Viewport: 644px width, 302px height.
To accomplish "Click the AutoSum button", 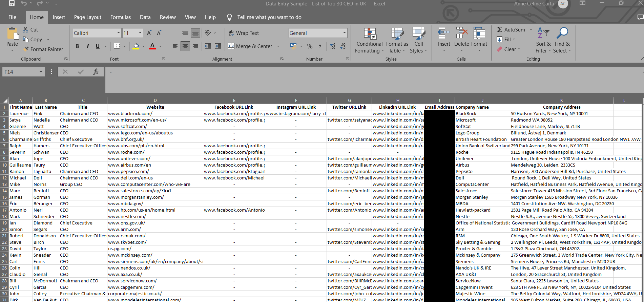I will 511,30.
